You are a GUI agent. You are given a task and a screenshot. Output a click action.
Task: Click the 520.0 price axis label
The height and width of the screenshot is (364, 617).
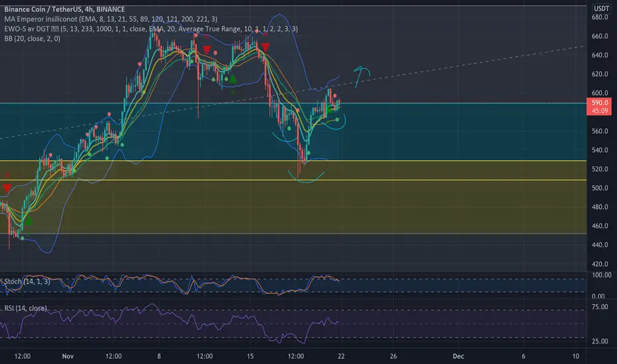click(600, 169)
